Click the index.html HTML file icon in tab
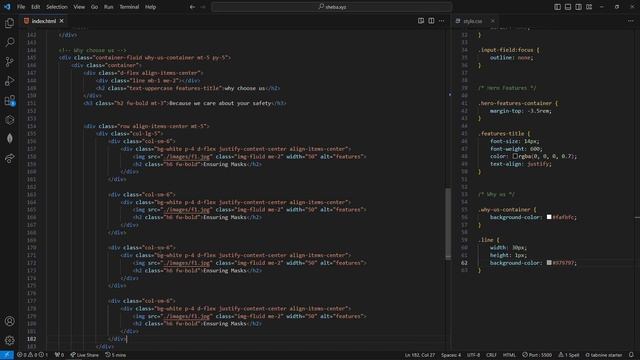The width and height of the screenshot is (640, 360). [27, 21]
